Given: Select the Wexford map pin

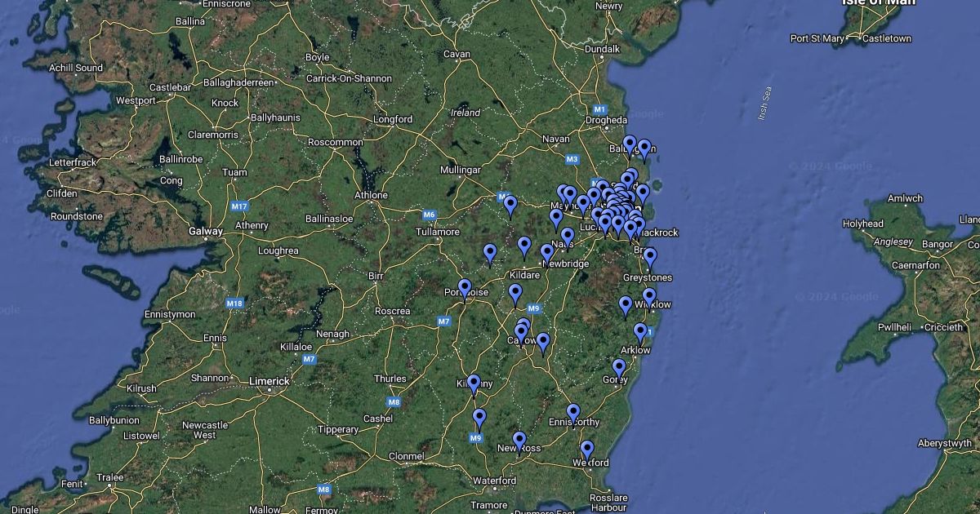Looking at the screenshot, I should coord(587,450).
